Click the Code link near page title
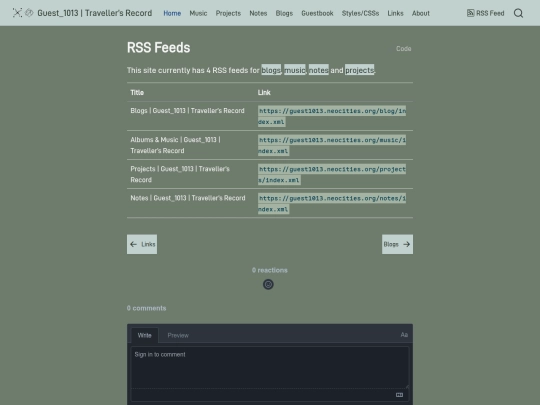 pyautogui.click(x=404, y=49)
